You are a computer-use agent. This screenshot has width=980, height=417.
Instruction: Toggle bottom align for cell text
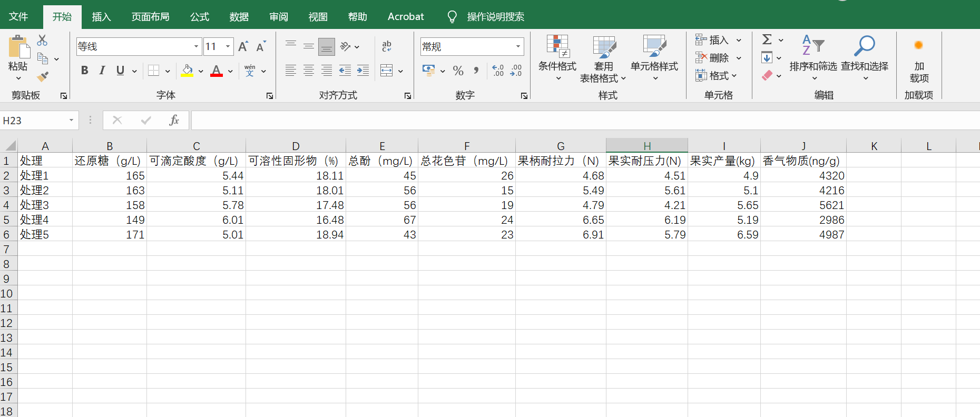[x=327, y=47]
